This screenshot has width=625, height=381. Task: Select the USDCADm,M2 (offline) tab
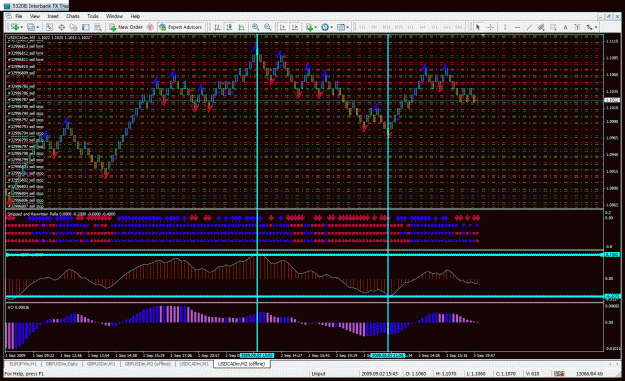(241, 364)
